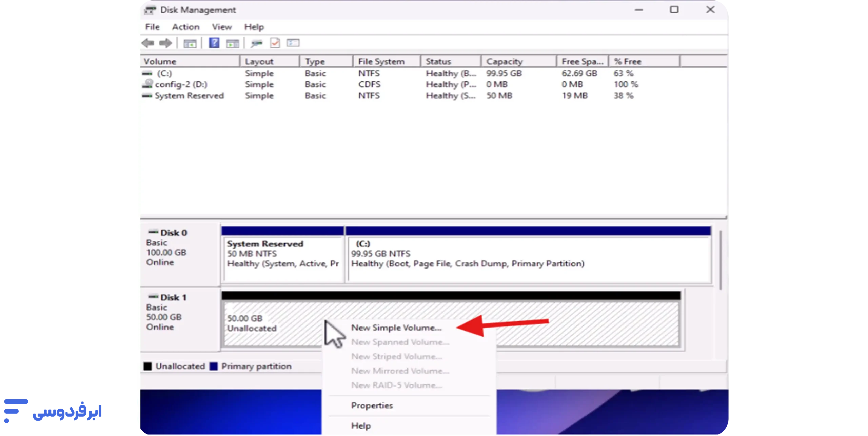Click Help in the context menu
Screen dimensions: 868x436
click(x=361, y=426)
